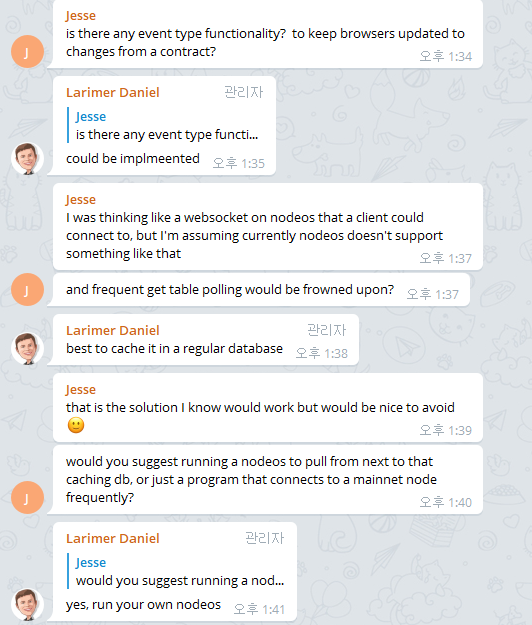Click Jesse's avatar next to the caching db question
Viewport: 532px width, 625px height.
[27, 497]
